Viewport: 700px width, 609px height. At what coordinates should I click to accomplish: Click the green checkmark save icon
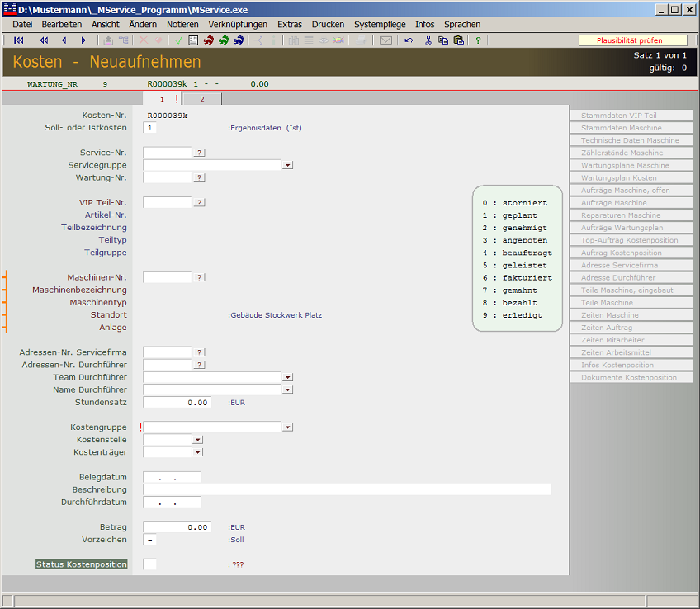178,40
